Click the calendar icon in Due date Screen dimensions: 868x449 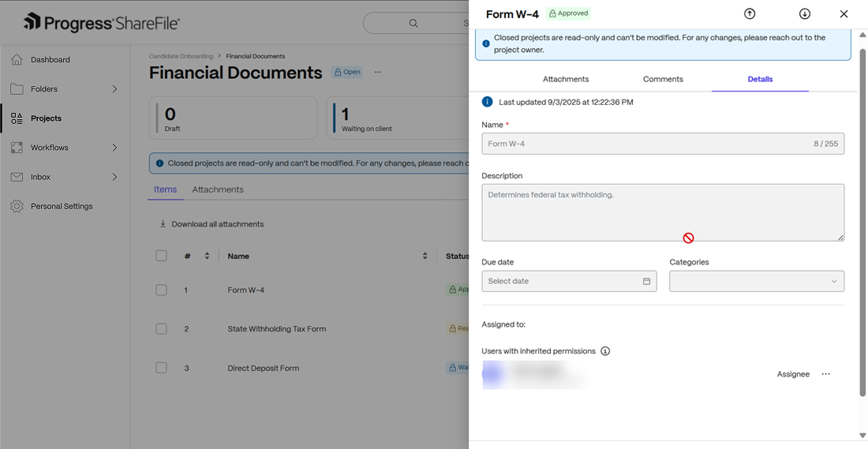click(x=646, y=281)
